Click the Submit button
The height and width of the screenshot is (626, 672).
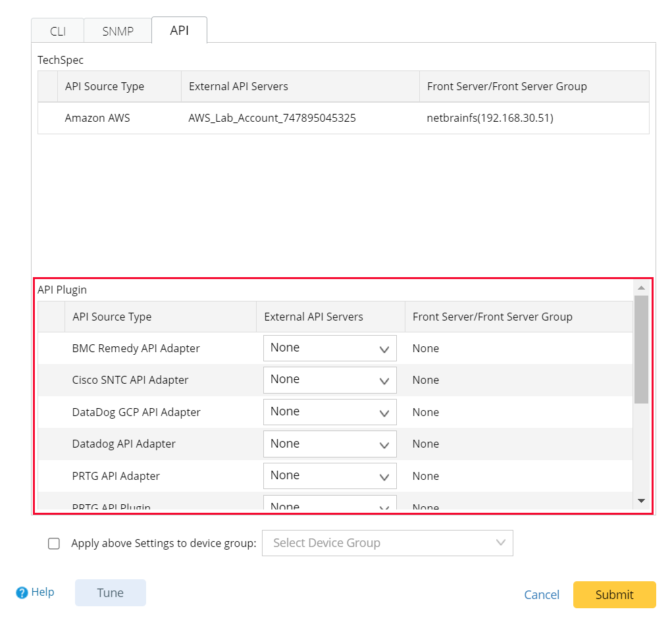613,594
